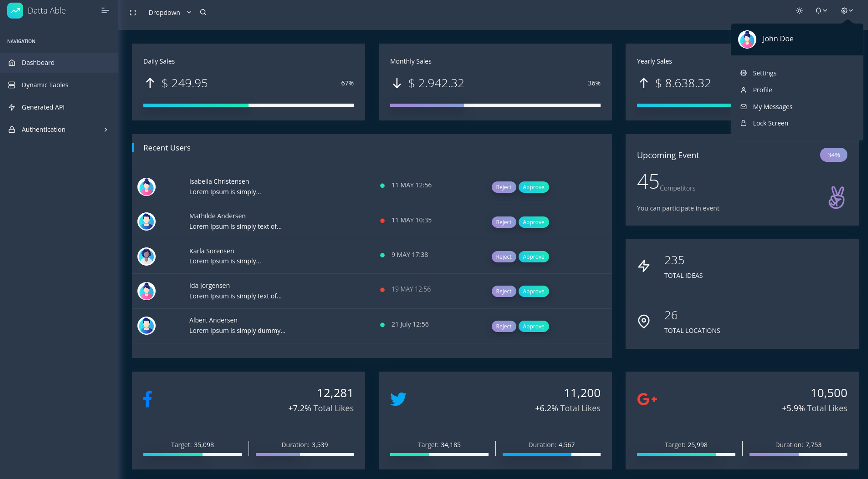Screen dimensions: 868x479
Task: Open Settings from the user menu
Action: pyautogui.click(x=797, y=73)
